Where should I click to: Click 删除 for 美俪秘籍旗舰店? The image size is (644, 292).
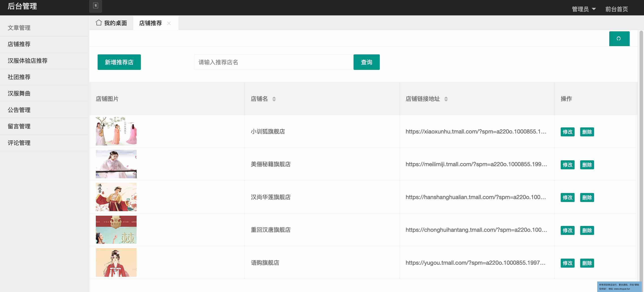tap(586, 165)
